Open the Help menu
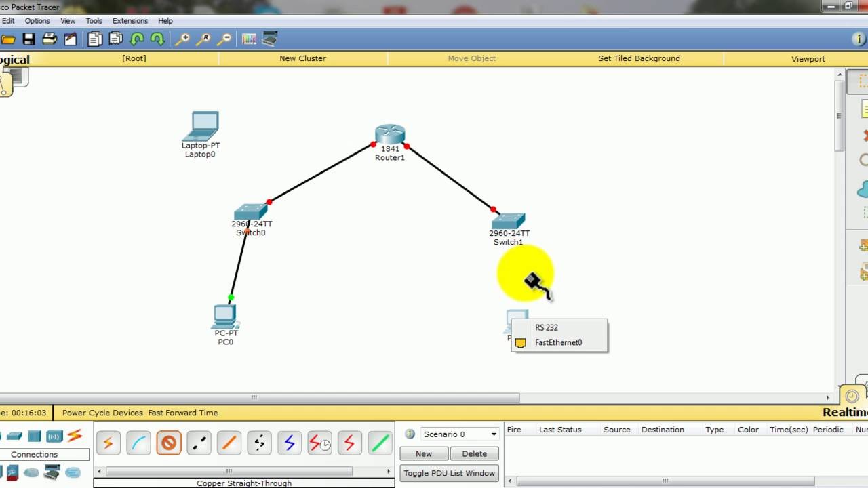The image size is (868, 488). pos(165,21)
